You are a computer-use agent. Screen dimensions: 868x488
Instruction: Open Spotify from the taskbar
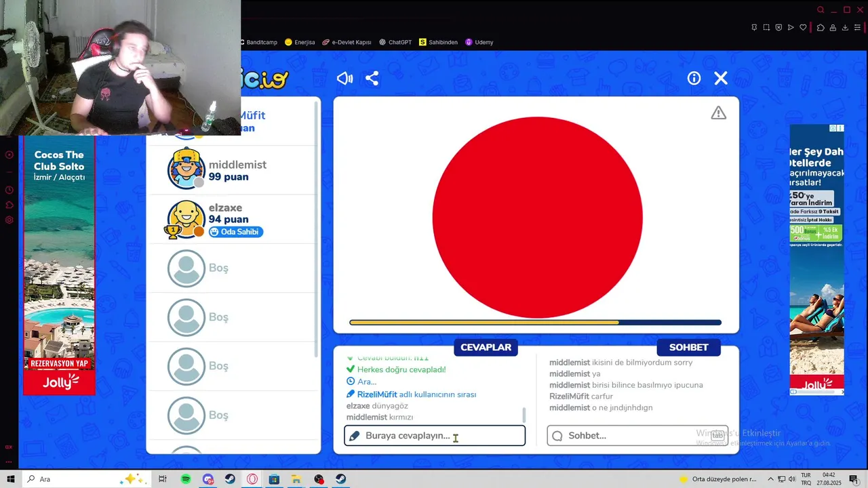pyautogui.click(x=186, y=479)
